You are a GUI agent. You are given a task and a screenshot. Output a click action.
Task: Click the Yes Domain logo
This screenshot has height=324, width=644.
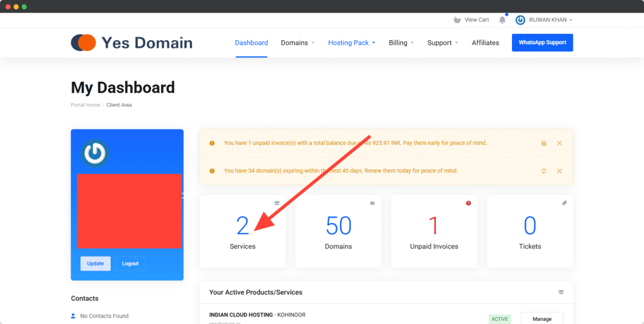click(131, 43)
